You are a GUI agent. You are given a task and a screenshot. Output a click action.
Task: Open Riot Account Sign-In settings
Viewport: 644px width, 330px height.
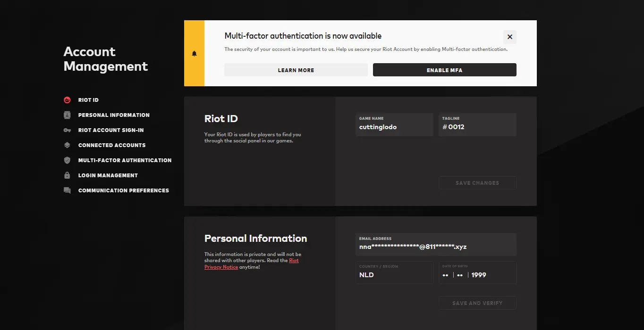click(111, 130)
